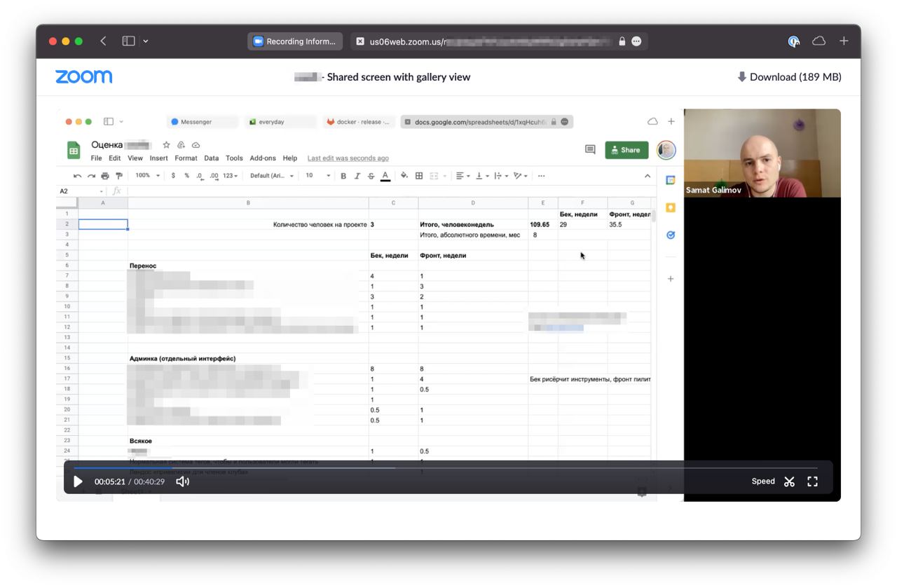Open the Insert menu
The width and height of the screenshot is (897, 588).
pos(159,158)
